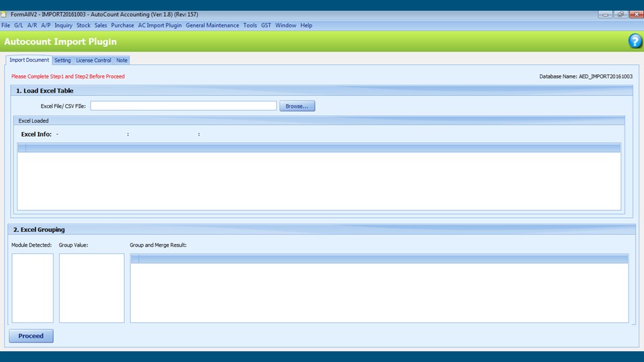Click the Excel File/CSV File input field
The width and height of the screenshot is (644, 362).
[x=183, y=106]
